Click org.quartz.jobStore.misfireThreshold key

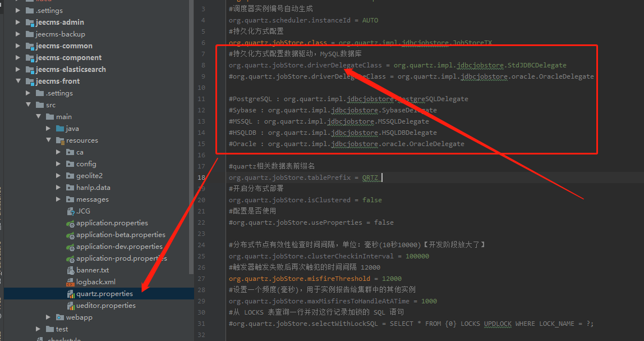(300, 279)
